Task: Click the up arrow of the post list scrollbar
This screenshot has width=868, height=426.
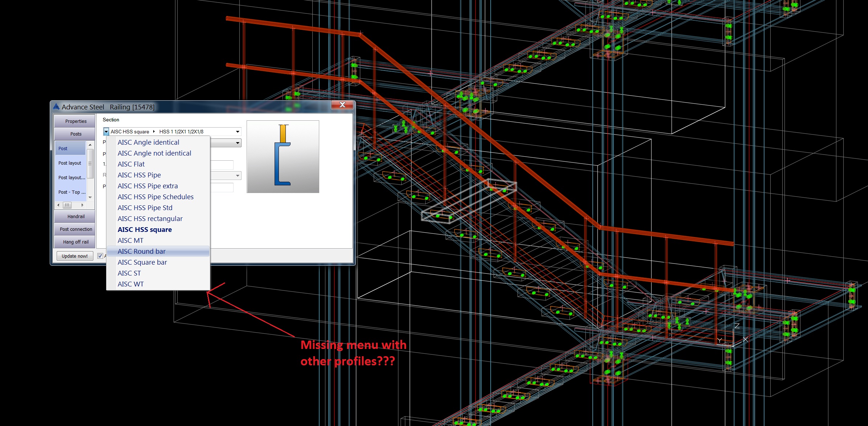Action: coord(90,145)
